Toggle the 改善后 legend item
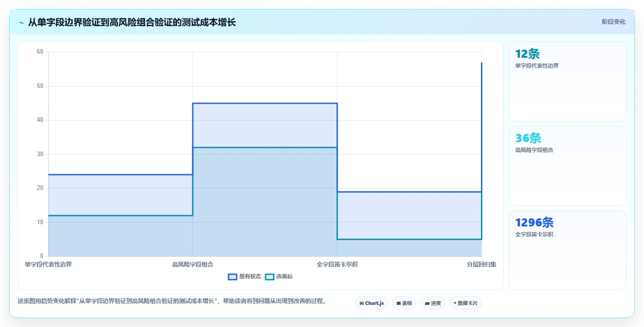 click(x=279, y=276)
